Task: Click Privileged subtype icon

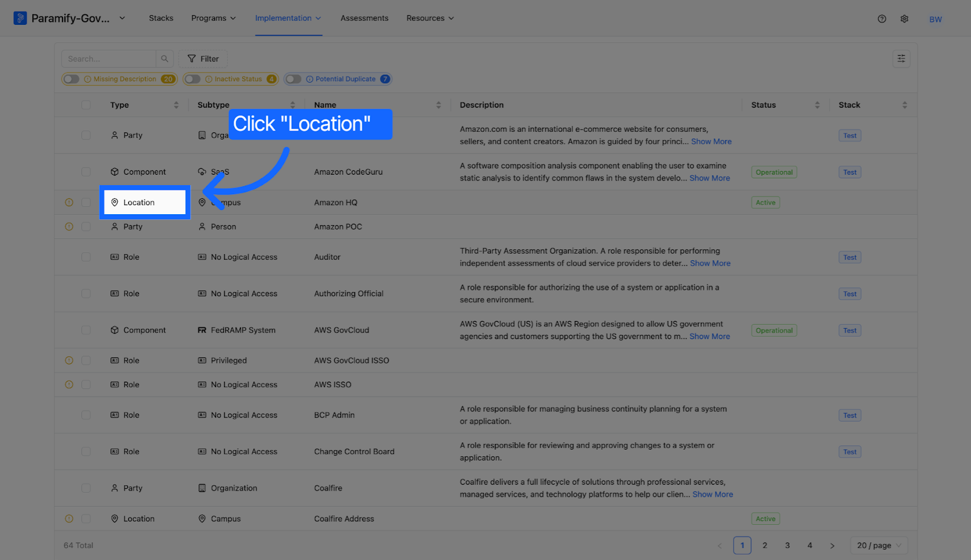Action: [202, 360]
